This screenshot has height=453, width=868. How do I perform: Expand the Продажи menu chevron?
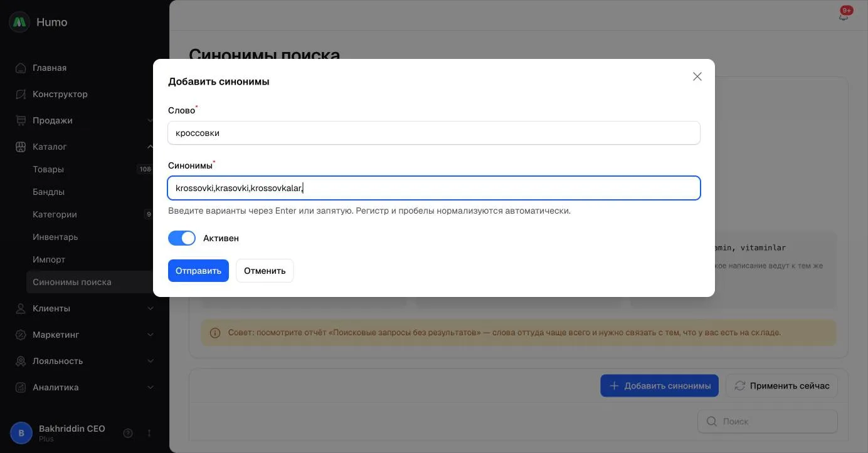point(151,120)
